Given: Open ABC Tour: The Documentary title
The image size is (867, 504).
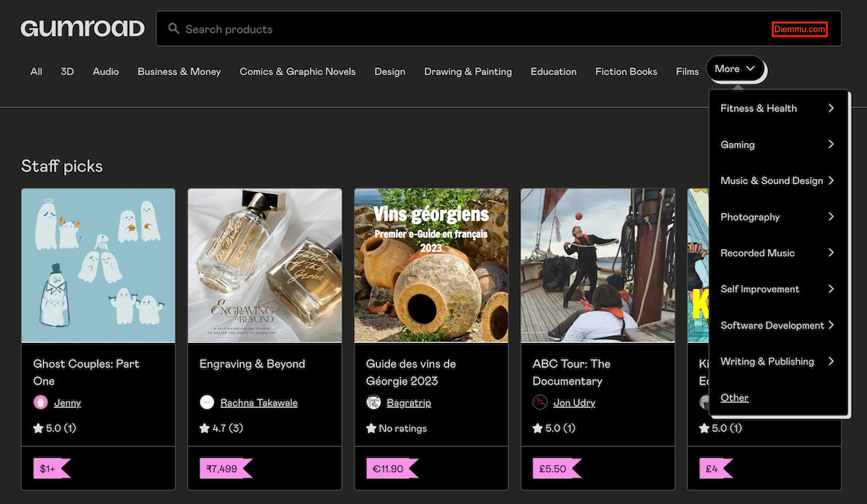Looking at the screenshot, I should coord(571,372).
